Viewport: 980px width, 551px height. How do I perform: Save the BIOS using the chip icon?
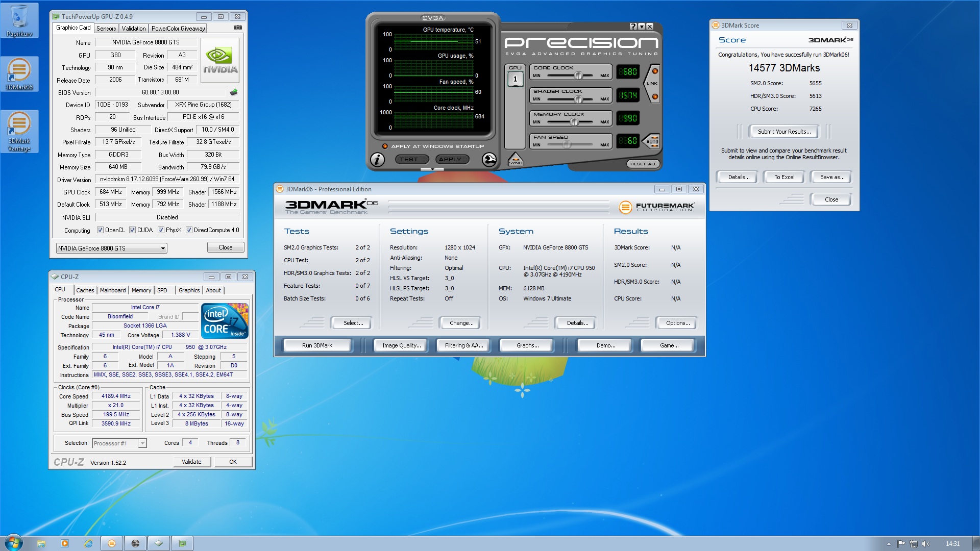(x=234, y=92)
